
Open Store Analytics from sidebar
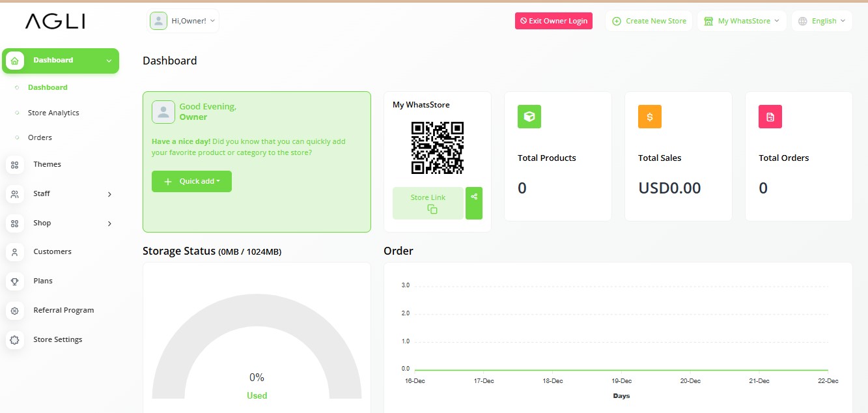pyautogui.click(x=53, y=113)
